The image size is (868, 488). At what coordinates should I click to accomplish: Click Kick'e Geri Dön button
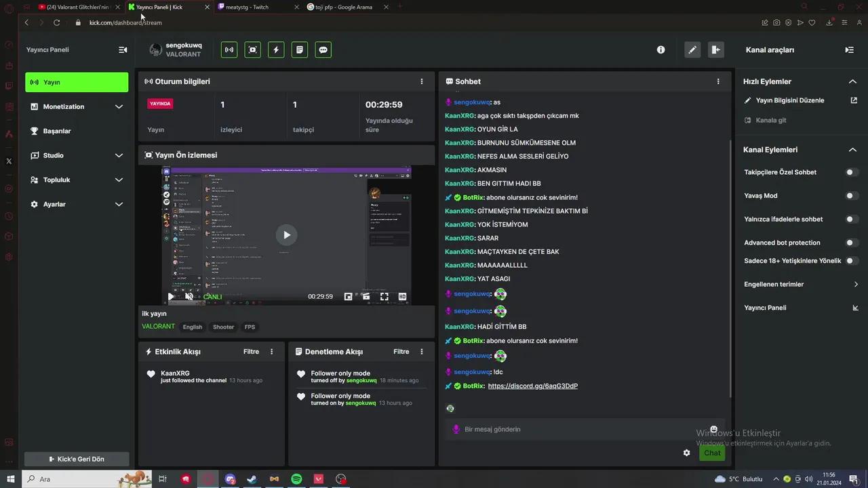click(x=77, y=459)
